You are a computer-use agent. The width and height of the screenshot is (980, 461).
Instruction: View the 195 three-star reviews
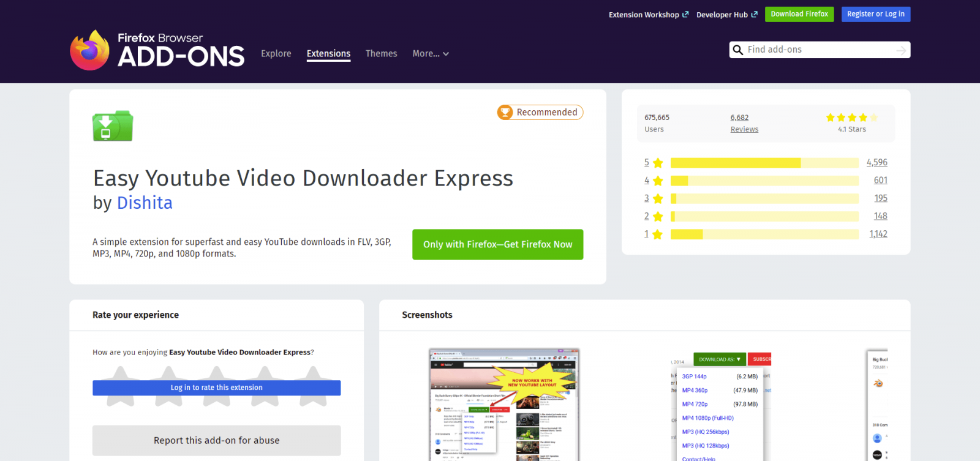coord(881,198)
